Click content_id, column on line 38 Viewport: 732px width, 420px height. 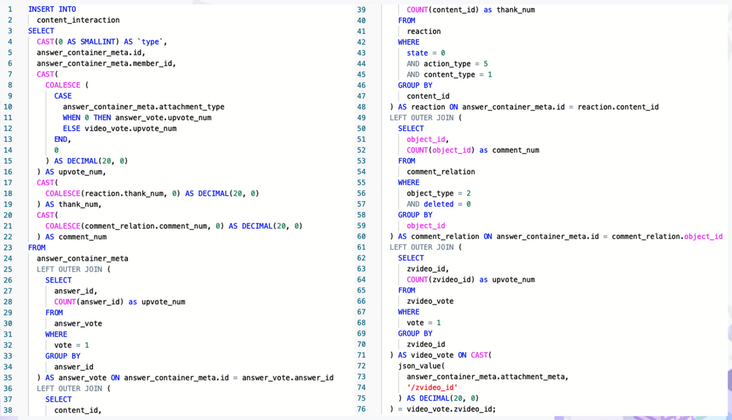[78, 410]
